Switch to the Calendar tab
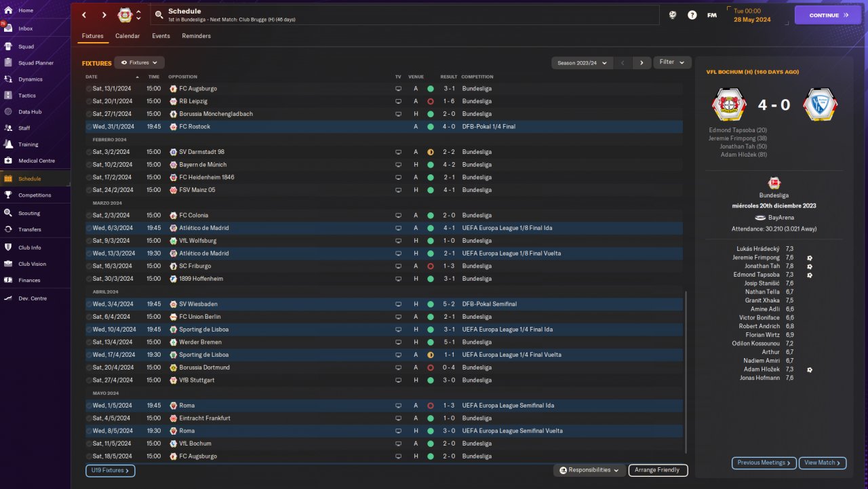The width and height of the screenshot is (868, 489). point(127,36)
